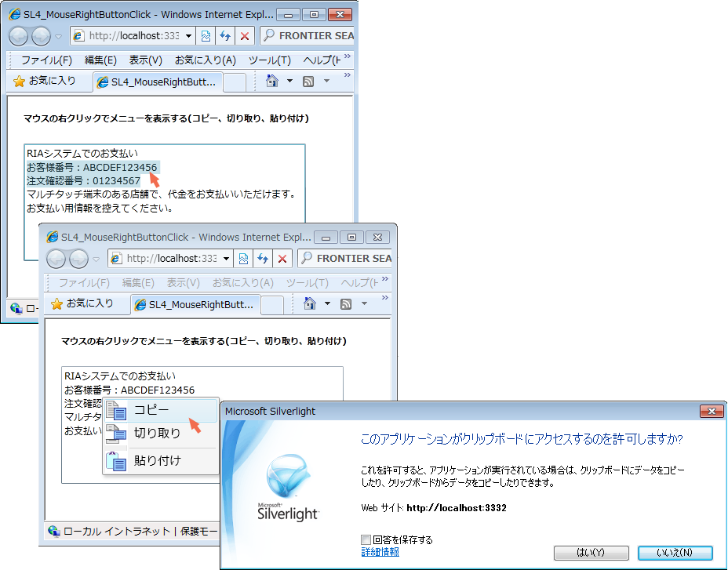The image size is (728, 570).
Task: Click Back button in top IE window
Action: coord(19,36)
